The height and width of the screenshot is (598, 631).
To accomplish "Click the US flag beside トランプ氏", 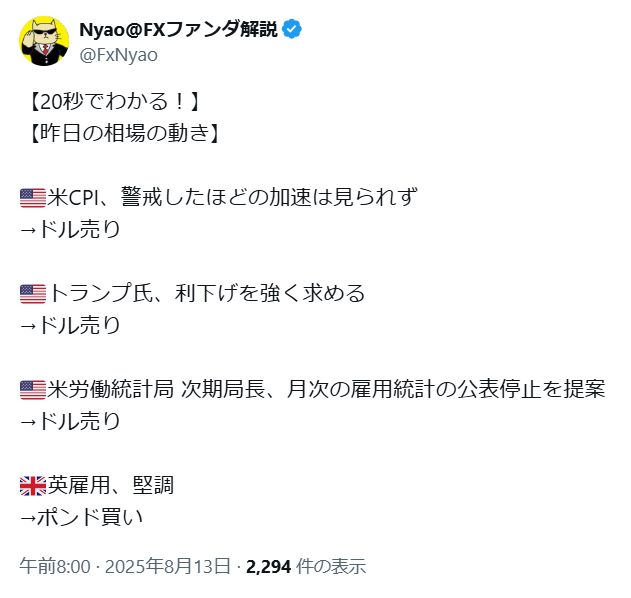I will 33,294.
